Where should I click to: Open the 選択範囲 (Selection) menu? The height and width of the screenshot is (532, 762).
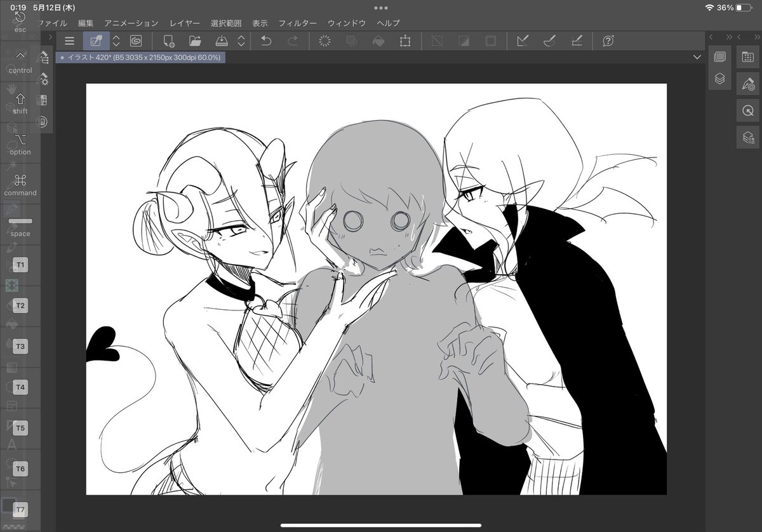point(226,23)
